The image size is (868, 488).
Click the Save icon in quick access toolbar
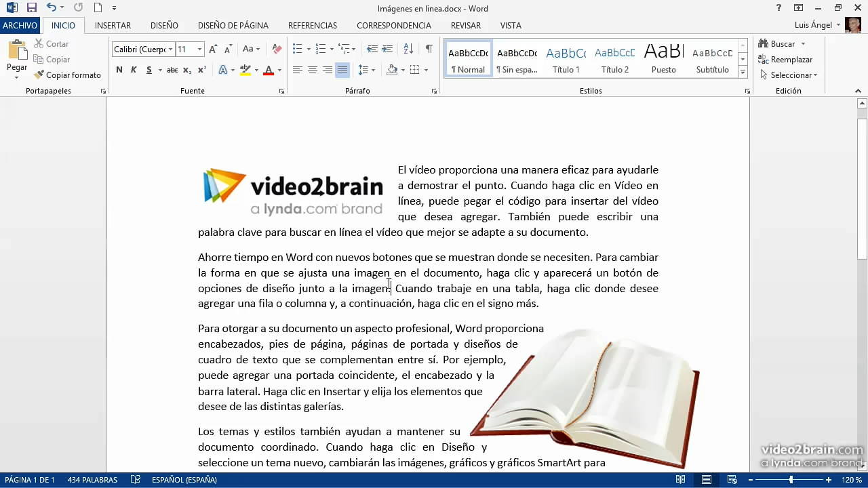32,8
